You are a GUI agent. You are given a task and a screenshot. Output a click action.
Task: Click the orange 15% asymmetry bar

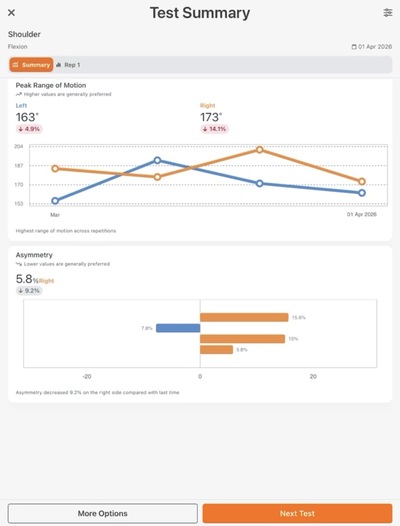pos(243,339)
